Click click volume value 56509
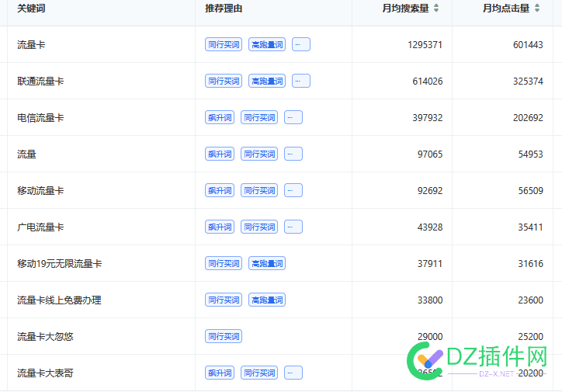The width and height of the screenshot is (562, 392). point(531,191)
